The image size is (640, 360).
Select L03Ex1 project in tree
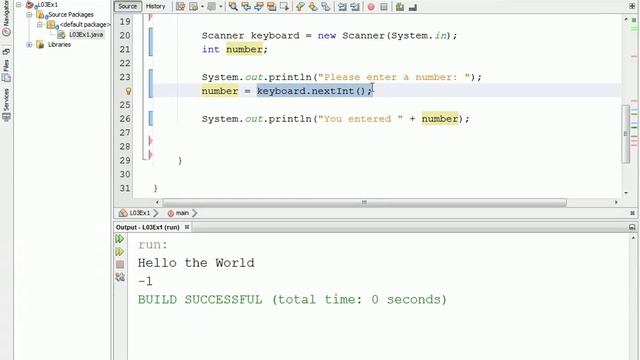click(47, 4)
